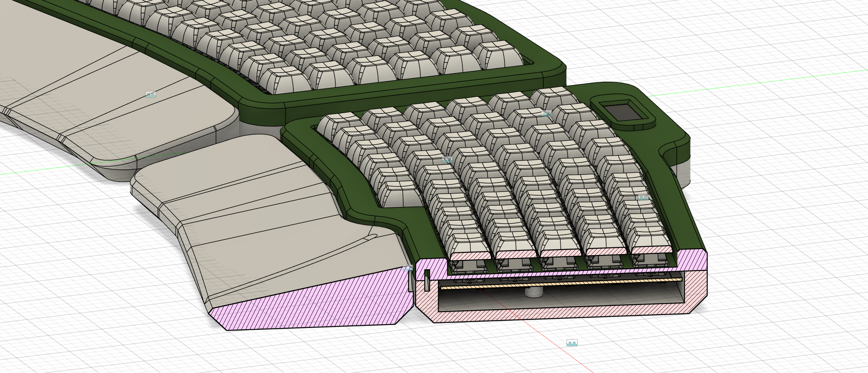868x373 pixels.
Task: Click the section glyph amid the front keycaps
Action: point(447,159)
